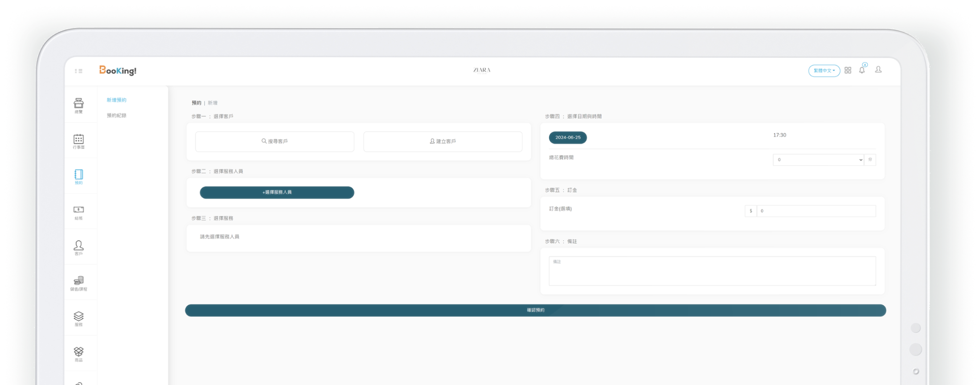Open the 2024-06-25 date picker
980x385 pixels.
[567, 138]
